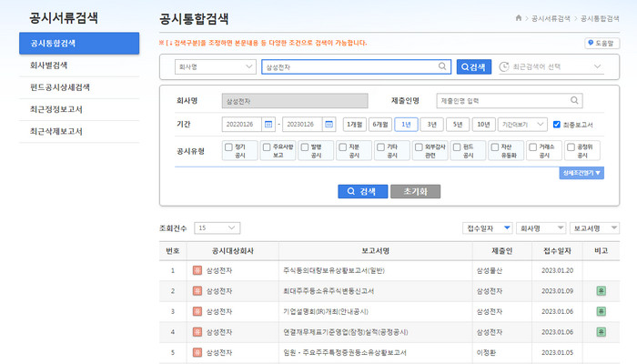Toggle the 공정위공시 checkbox
This screenshot has height=364, width=637.
pos(571,147)
